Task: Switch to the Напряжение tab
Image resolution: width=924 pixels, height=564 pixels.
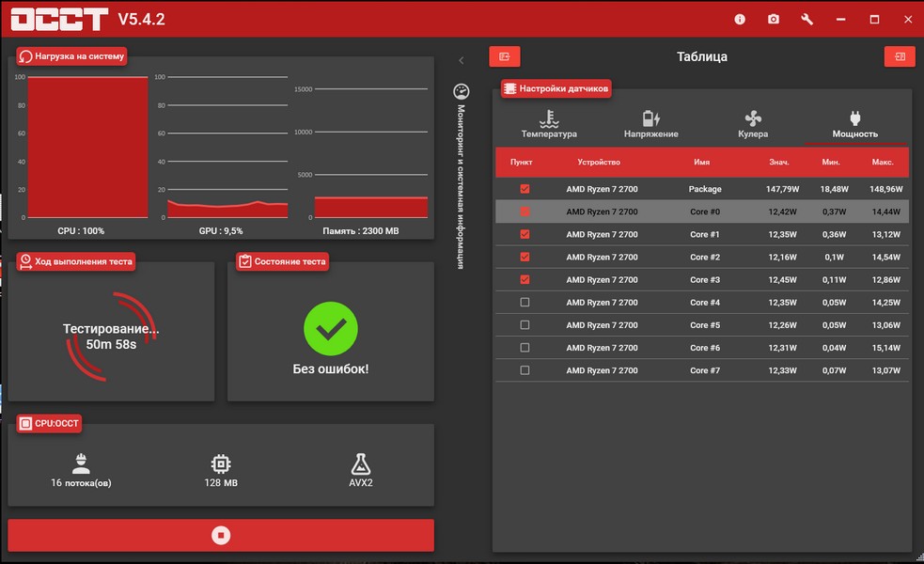Action: click(650, 124)
